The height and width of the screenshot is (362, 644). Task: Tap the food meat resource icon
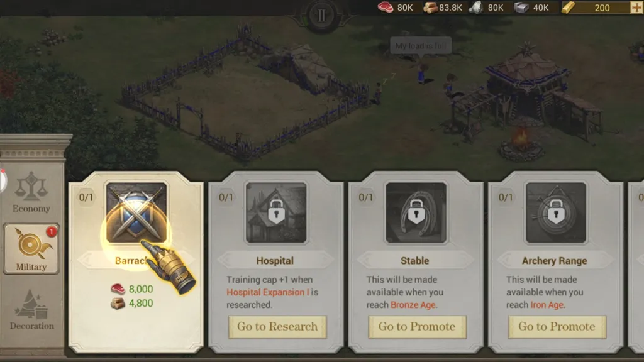click(386, 8)
